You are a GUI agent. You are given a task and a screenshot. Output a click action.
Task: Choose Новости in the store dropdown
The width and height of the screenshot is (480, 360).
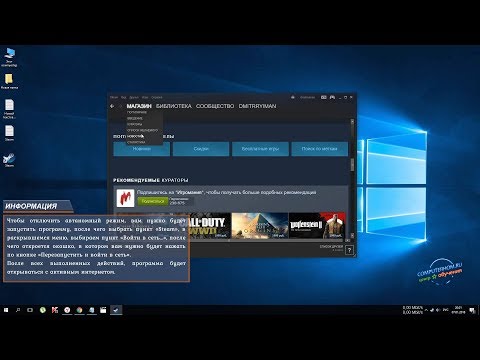pos(135,136)
